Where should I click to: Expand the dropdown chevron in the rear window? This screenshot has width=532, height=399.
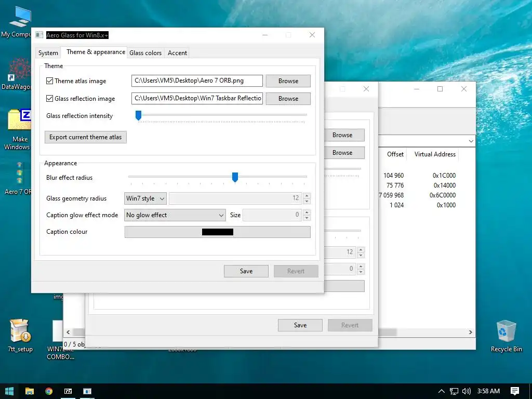(471, 141)
